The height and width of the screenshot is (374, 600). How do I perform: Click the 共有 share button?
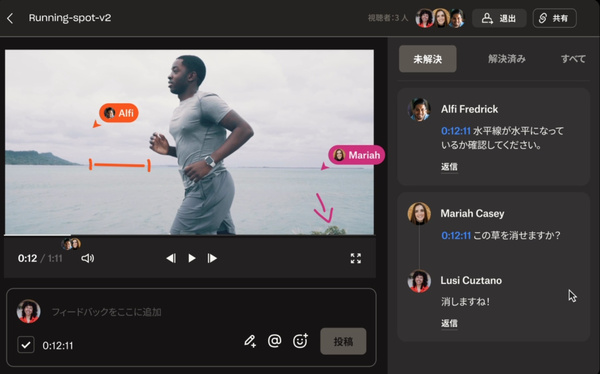point(554,18)
